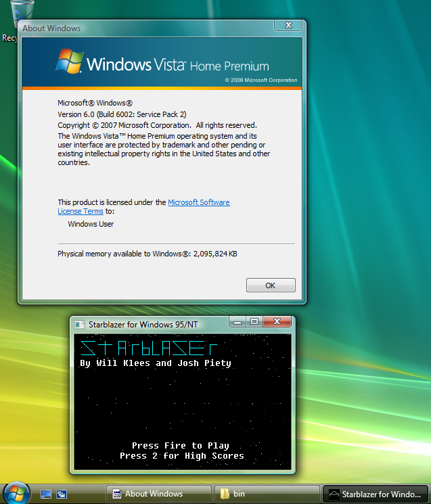The height and width of the screenshot is (504, 431).
Task: Close the Starblazer game window
Action: 277,322
